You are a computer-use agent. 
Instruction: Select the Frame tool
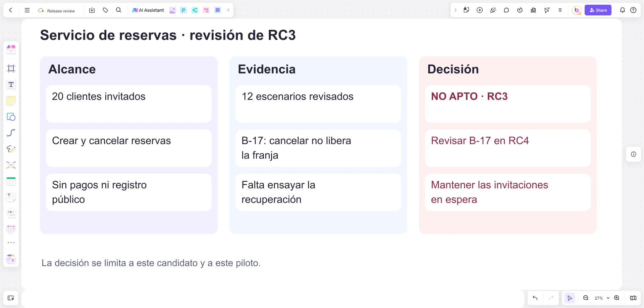click(x=11, y=68)
